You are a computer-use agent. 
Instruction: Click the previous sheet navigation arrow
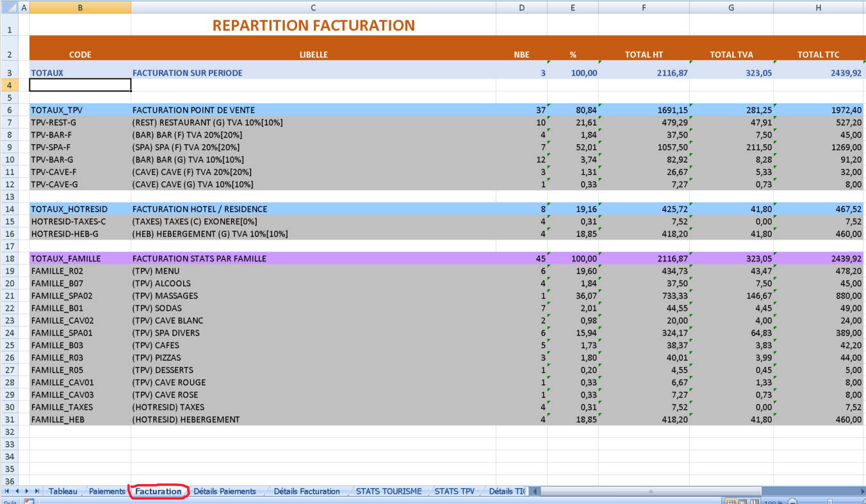[x=17, y=491]
